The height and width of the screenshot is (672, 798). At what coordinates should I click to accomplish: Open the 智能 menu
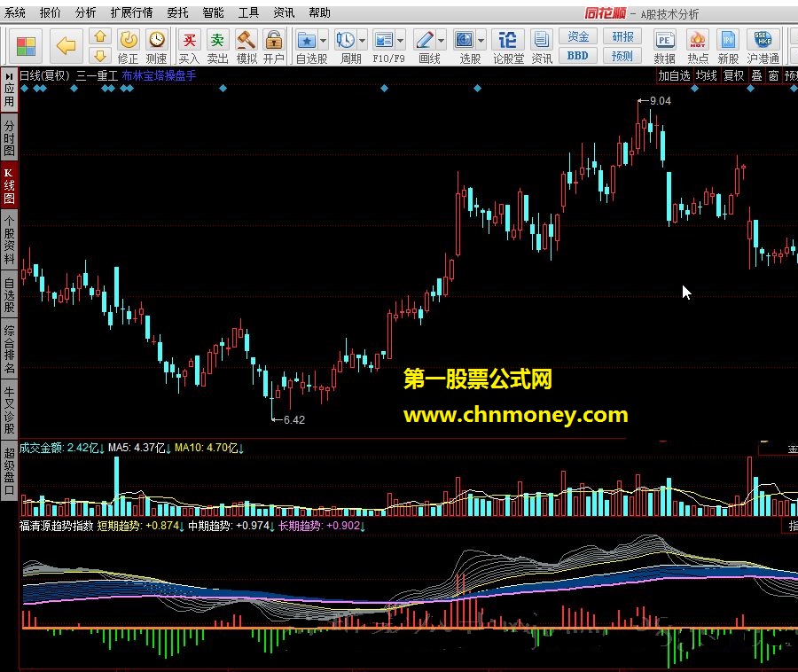213,12
